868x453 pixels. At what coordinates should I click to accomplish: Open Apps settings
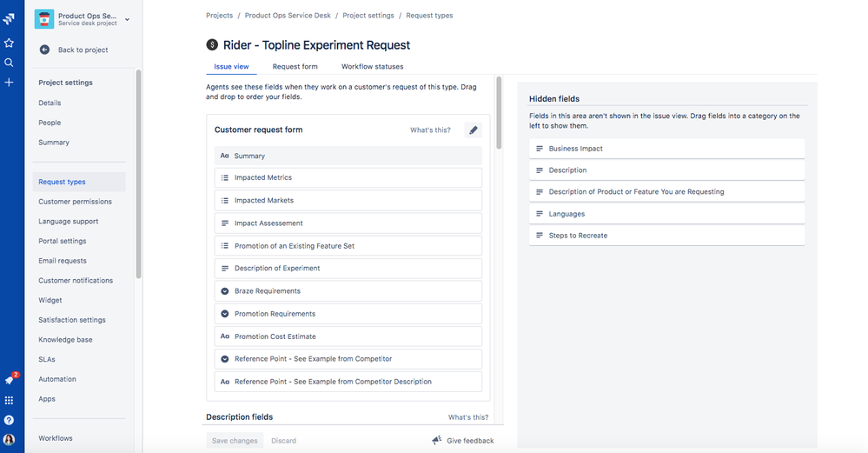(x=47, y=399)
